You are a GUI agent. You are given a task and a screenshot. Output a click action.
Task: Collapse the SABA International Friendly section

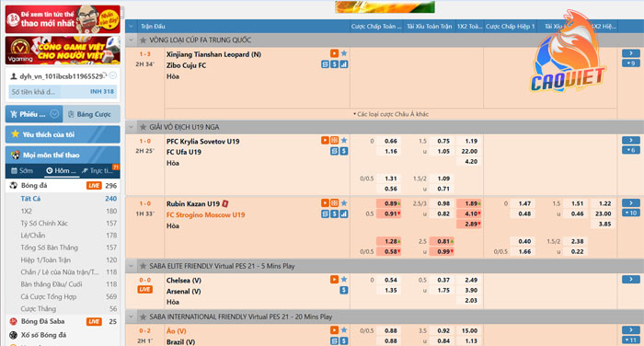(x=131, y=317)
